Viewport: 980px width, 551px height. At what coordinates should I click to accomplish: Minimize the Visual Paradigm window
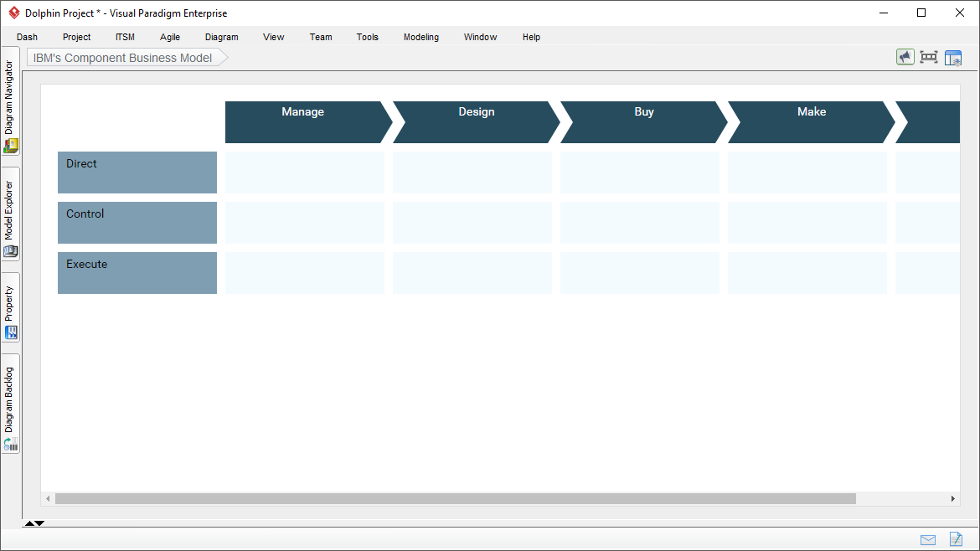point(884,13)
